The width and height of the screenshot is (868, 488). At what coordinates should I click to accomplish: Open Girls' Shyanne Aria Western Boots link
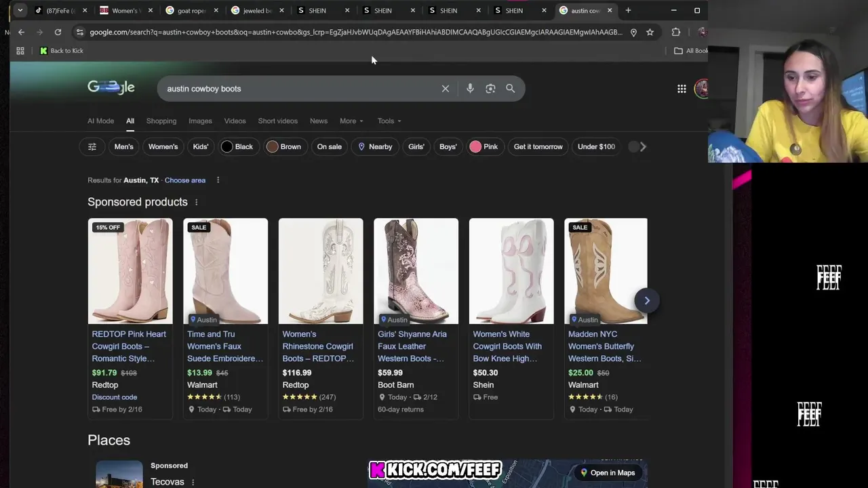[x=412, y=346]
